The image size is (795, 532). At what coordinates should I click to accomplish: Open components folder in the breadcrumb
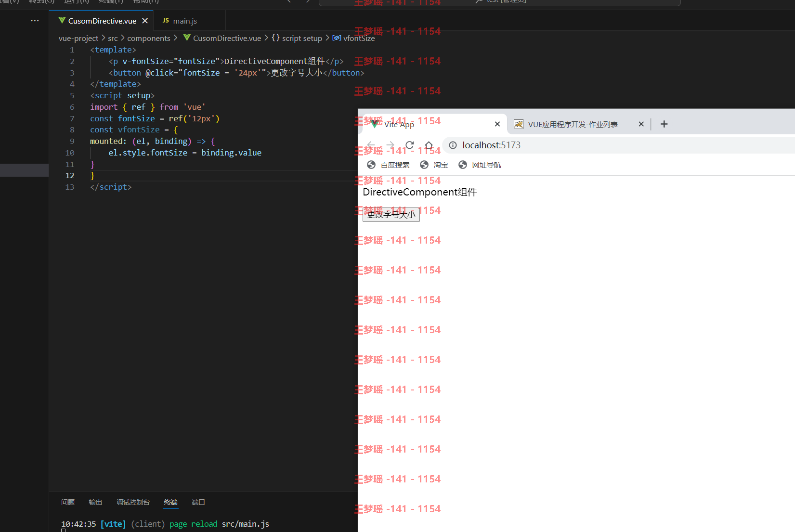pos(149,38)
